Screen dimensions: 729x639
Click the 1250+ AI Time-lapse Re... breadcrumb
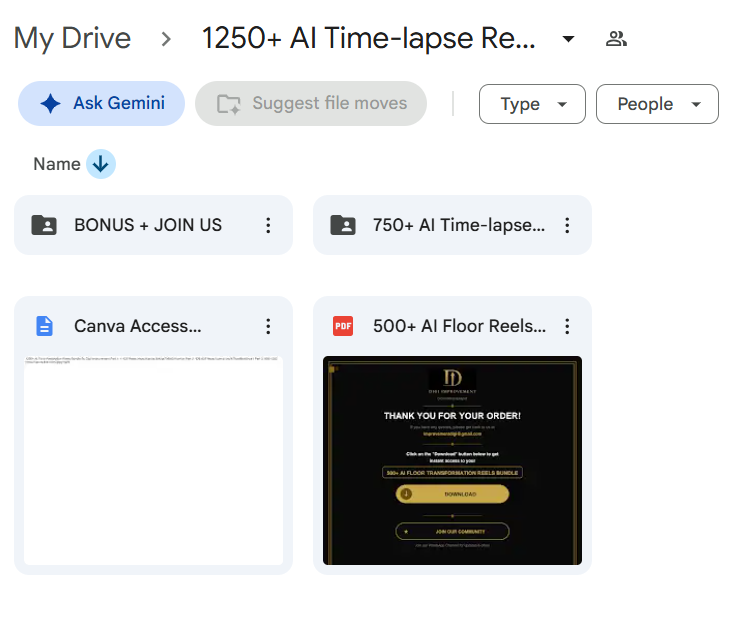[368, 38]
